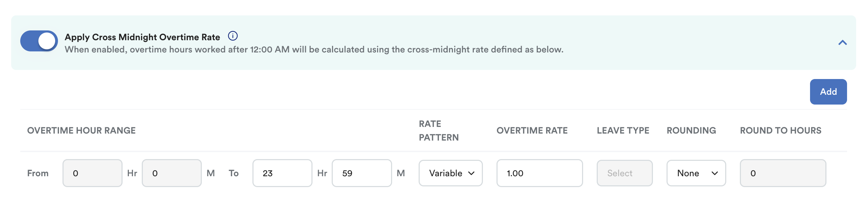The width and height of the screenshot is (868, 207).
Task: Focus the Round To Hours field
Action: pos(783,173)
